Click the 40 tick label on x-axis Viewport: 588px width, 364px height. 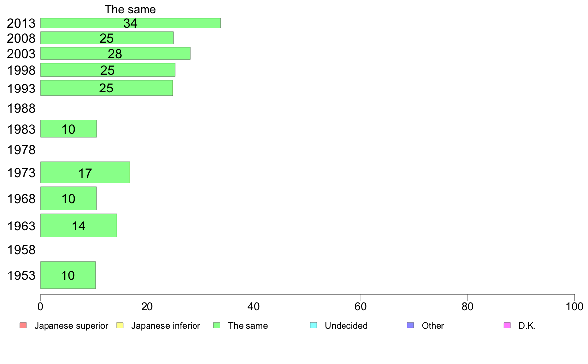pyautogui.click(x=254, y=307)
